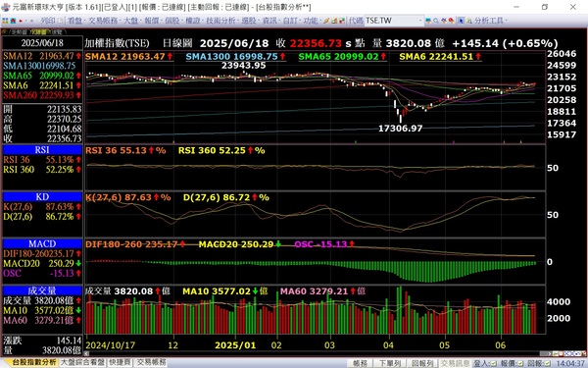Screen dimensions: 588x368
Task: Toggle the 登入 status checkbox
Action: pyautogui.click(x=494, y=363)
